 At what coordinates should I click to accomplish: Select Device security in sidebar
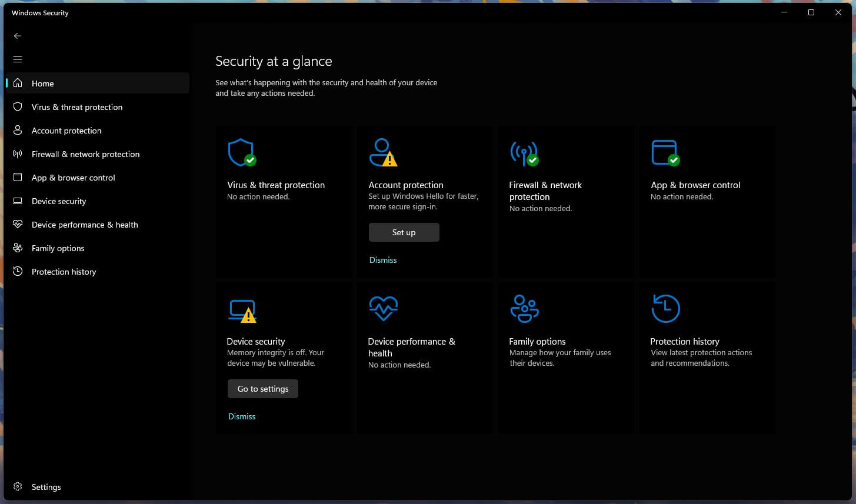point(98,201)
